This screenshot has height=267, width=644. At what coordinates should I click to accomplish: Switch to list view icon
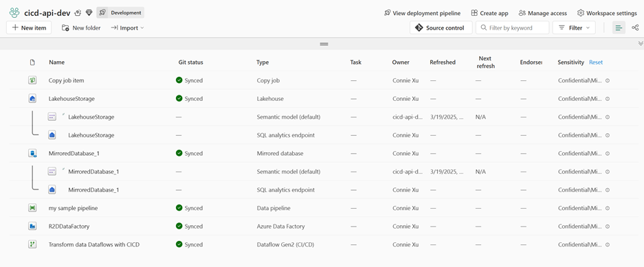[619, 28]
